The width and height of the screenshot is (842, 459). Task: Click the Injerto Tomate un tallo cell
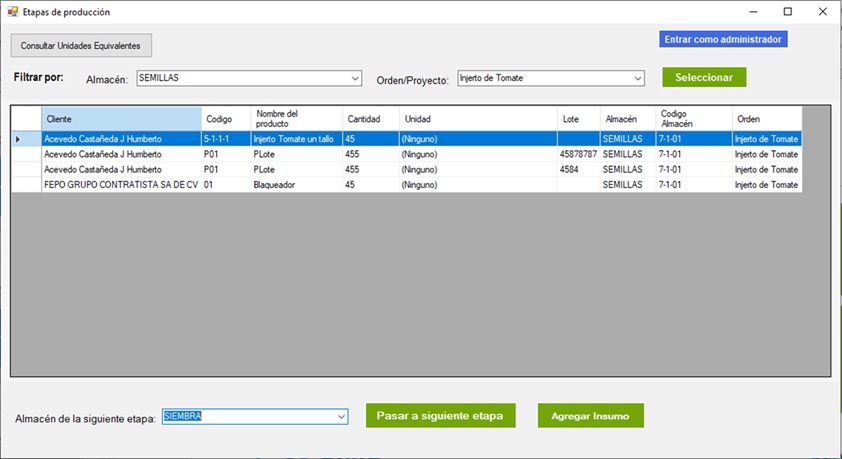coord(295,139)
